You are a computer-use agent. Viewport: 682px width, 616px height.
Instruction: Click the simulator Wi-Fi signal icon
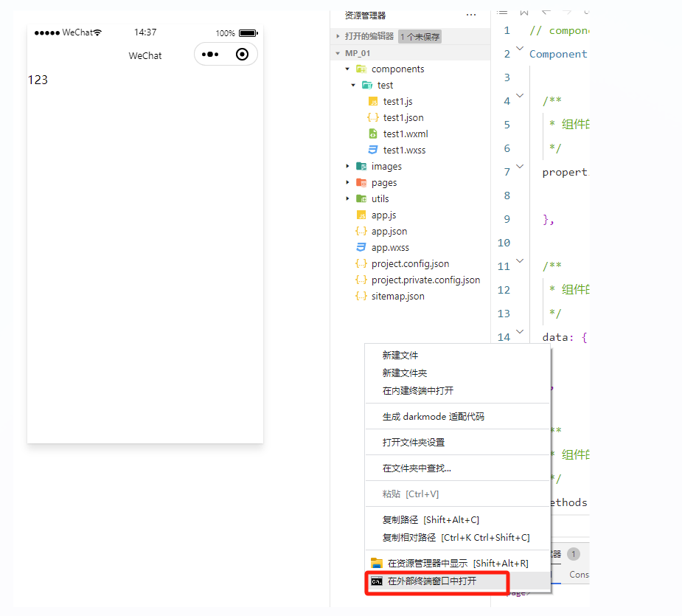(97, 32)
